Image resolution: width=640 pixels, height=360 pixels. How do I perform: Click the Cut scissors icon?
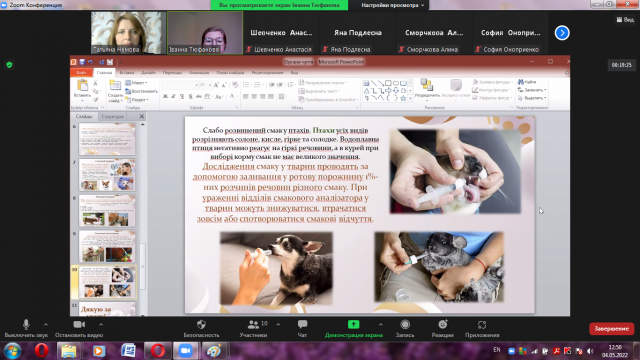point(96,83)
